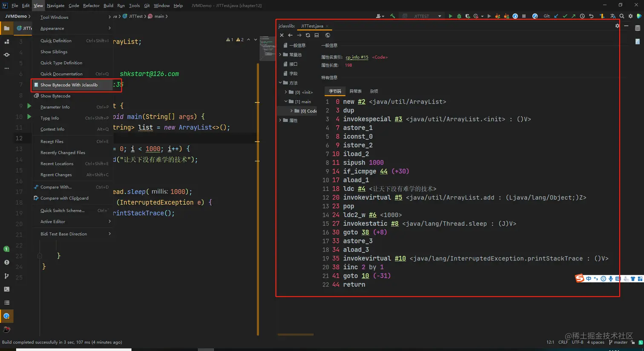This screenshot has height=351, width=644.
Task: Open jclasslib panel options gear
Action: click(617, 26)
